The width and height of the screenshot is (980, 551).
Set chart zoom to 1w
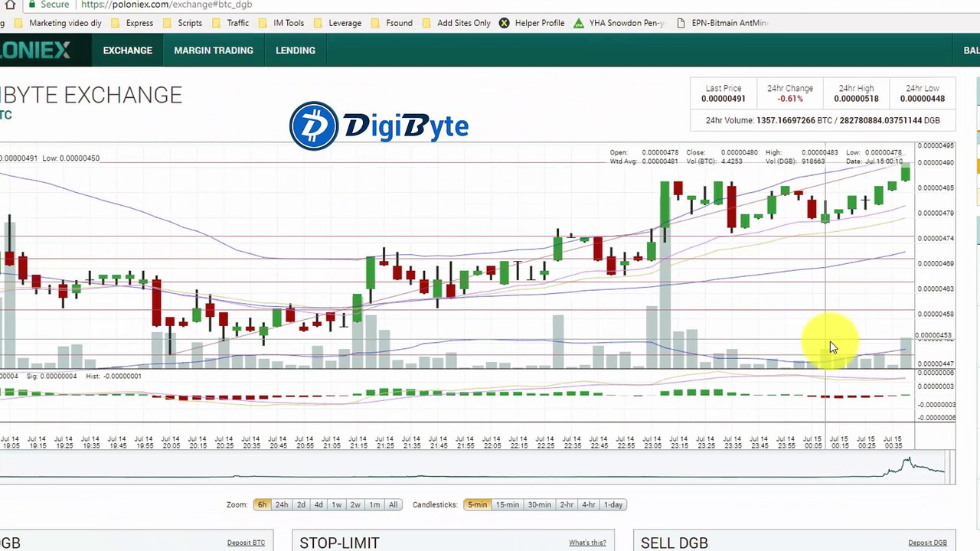(336, 505)
